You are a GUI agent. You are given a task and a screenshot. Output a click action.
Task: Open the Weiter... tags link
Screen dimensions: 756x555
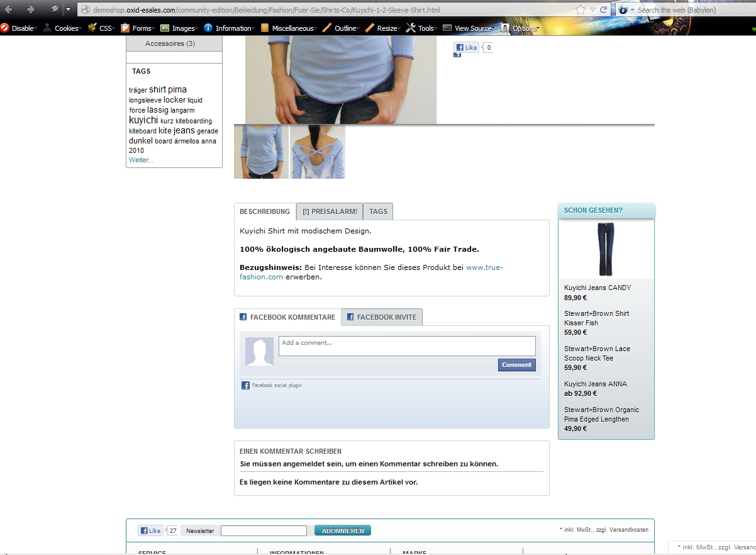pyautogui.click(x=141, y=160)
